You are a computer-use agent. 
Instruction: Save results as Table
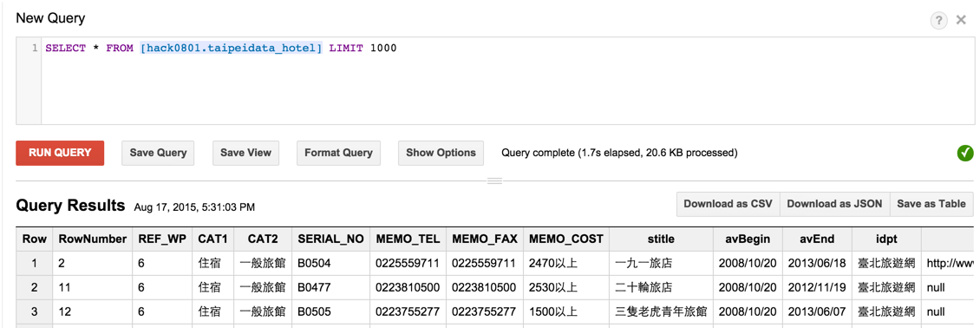point(931,204)
